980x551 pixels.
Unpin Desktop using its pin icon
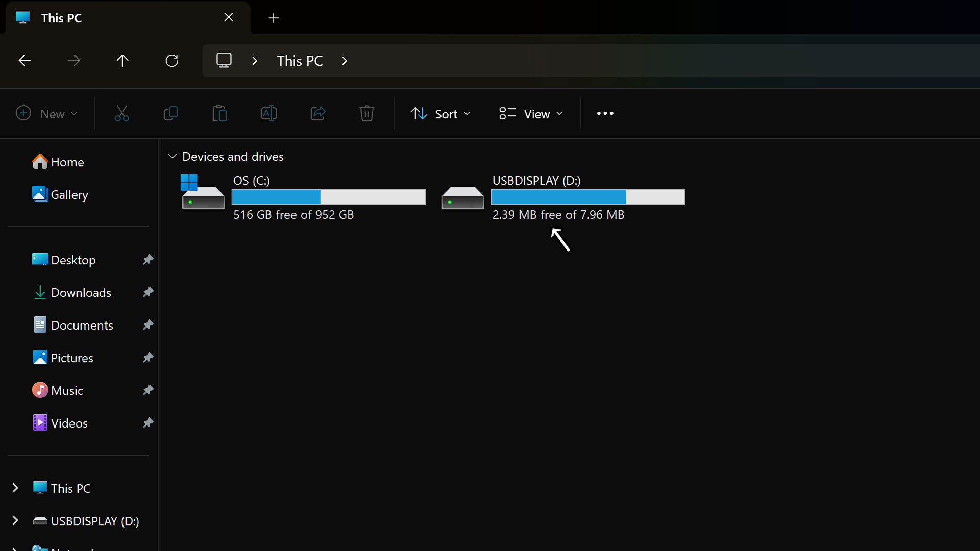point(148,260)
